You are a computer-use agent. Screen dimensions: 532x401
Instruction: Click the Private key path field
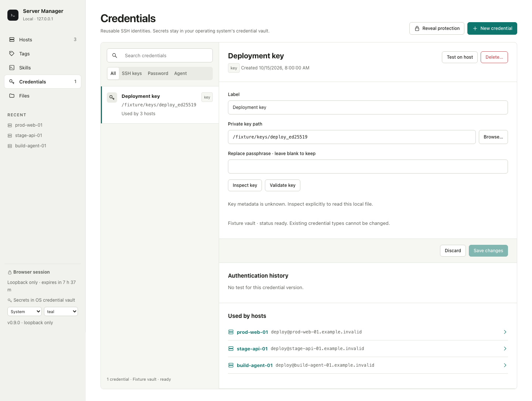click(352, 137)
